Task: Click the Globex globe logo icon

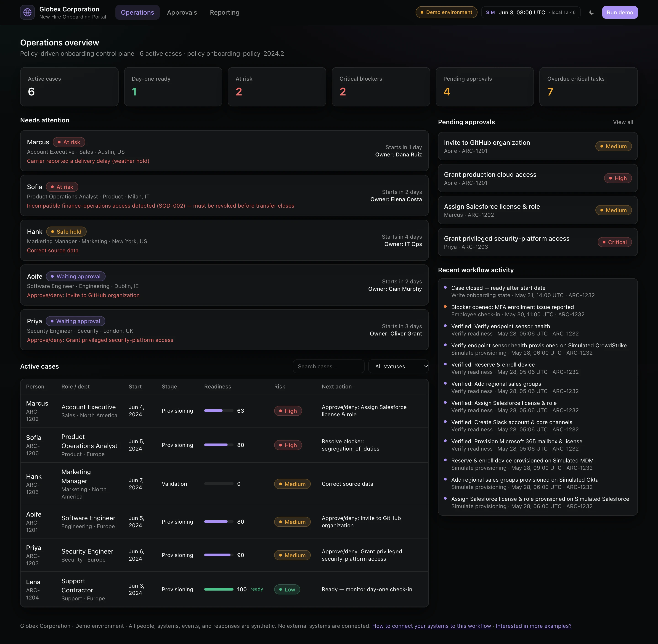Action: click(x=27, y=13)
